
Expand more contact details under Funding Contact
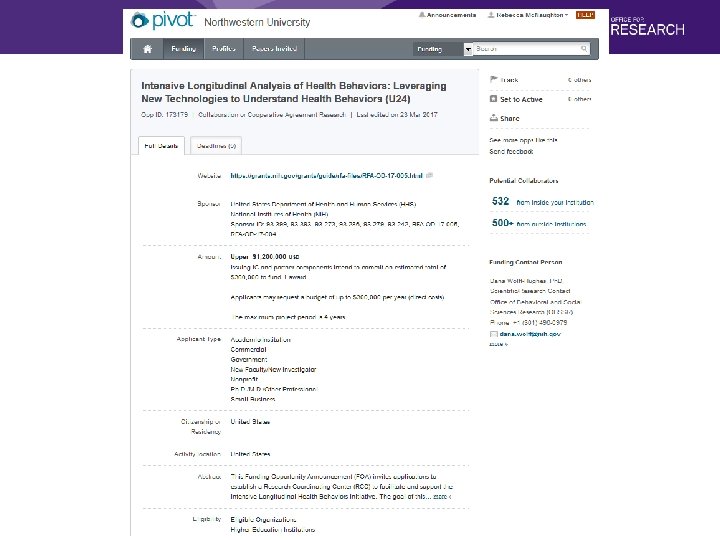click(498, 344)
